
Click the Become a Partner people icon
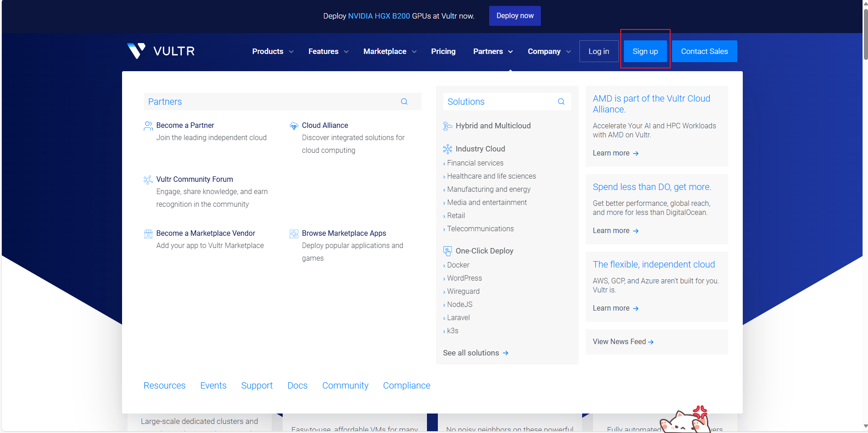(x=148, y=126)
